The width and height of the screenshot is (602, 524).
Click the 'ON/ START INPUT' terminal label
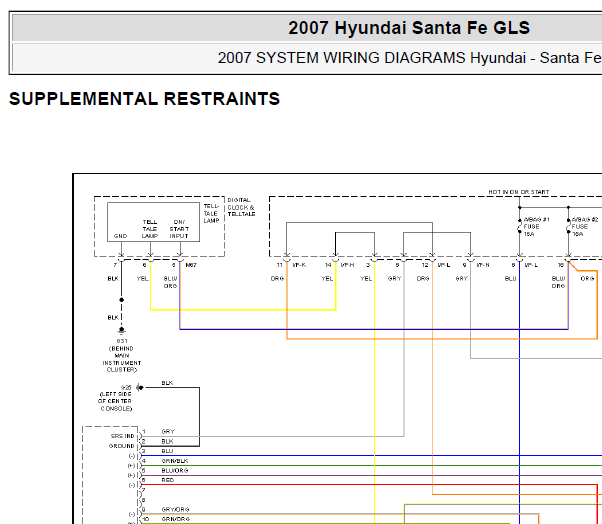(x=179, y=229)
